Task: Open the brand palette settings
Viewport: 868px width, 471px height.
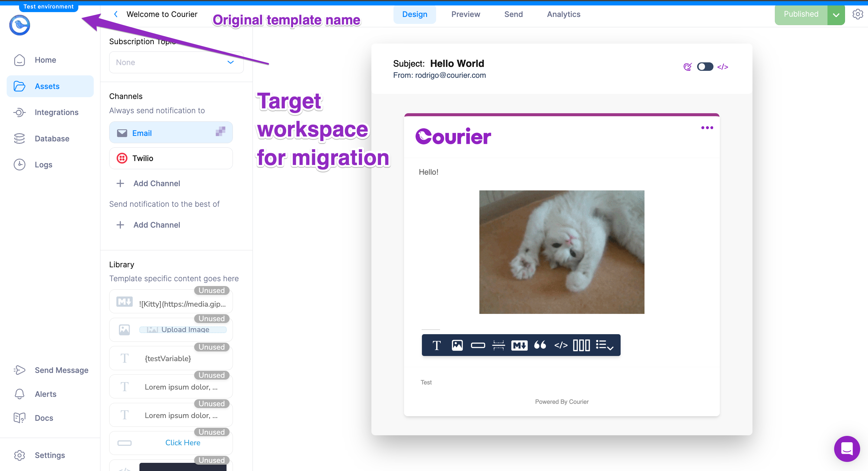Action: 687,66
